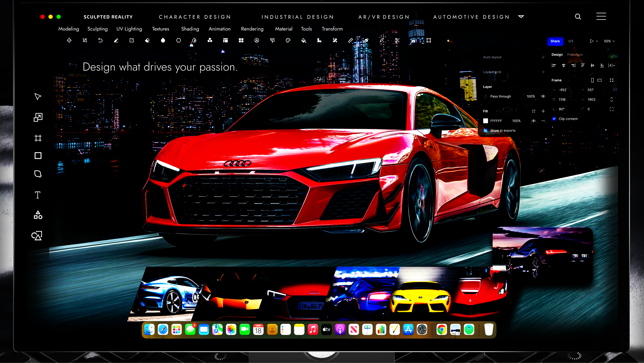The height and width of the screenshot is (363, 644).
Task: Select portrait frame orientation
Action: [x=592, y=80]
